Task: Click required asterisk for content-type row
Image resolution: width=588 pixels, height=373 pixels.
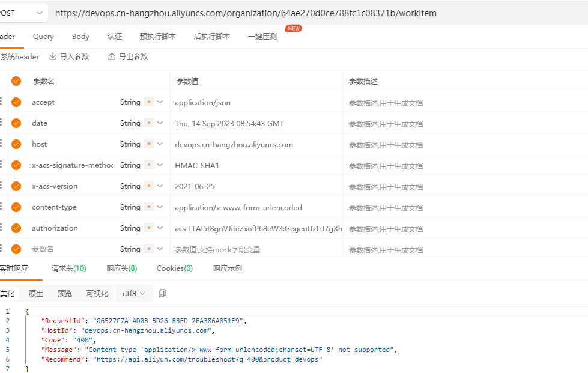Action: click(149, 207)
